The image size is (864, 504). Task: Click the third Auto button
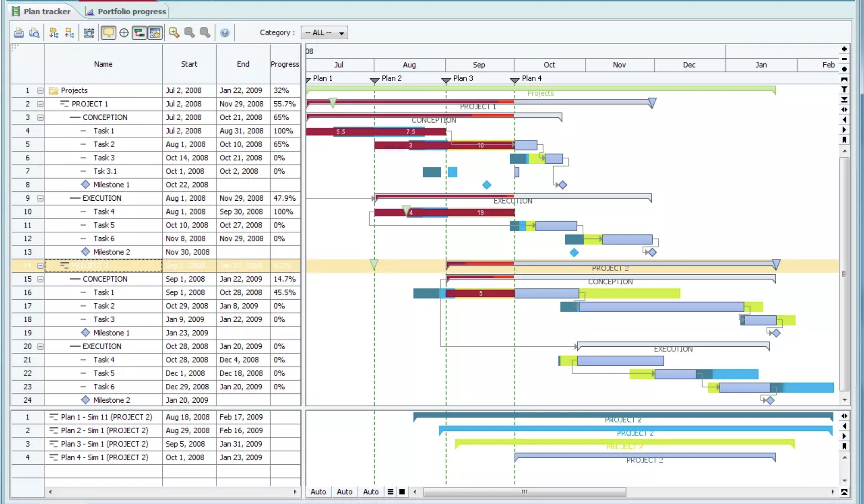371,492
